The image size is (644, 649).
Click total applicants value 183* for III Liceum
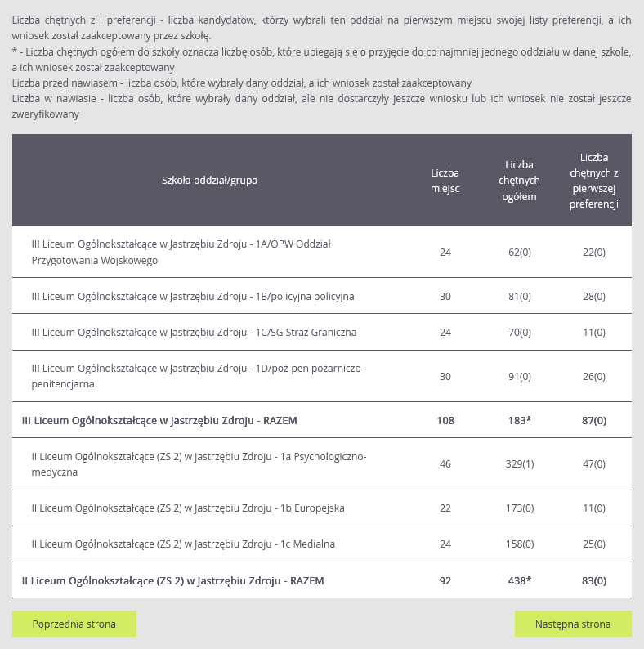520,420
